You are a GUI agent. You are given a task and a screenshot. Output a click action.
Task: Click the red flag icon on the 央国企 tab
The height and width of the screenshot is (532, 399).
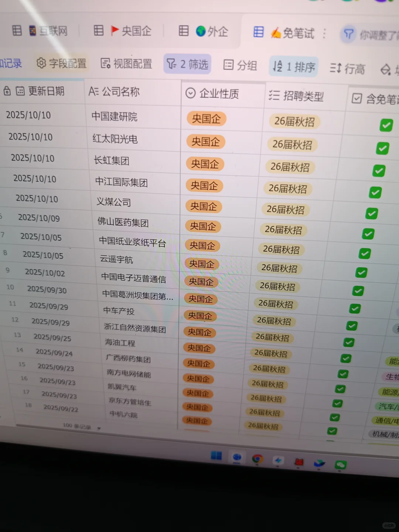(115, 30)
